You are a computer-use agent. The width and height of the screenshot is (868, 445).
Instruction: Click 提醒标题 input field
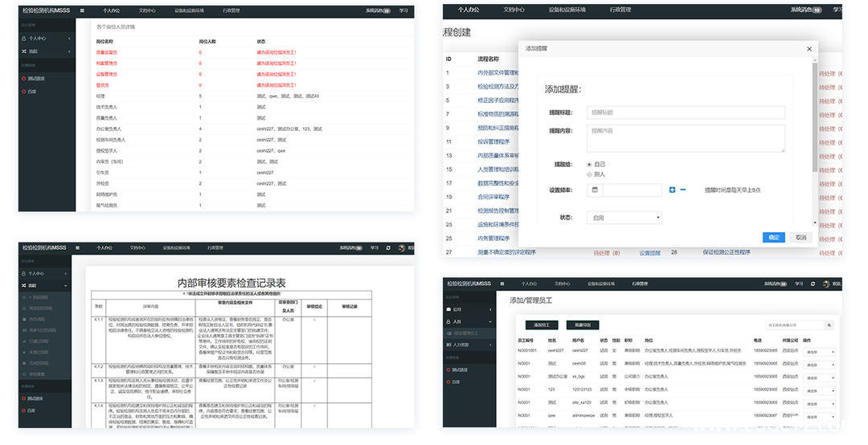pos(686,112)
